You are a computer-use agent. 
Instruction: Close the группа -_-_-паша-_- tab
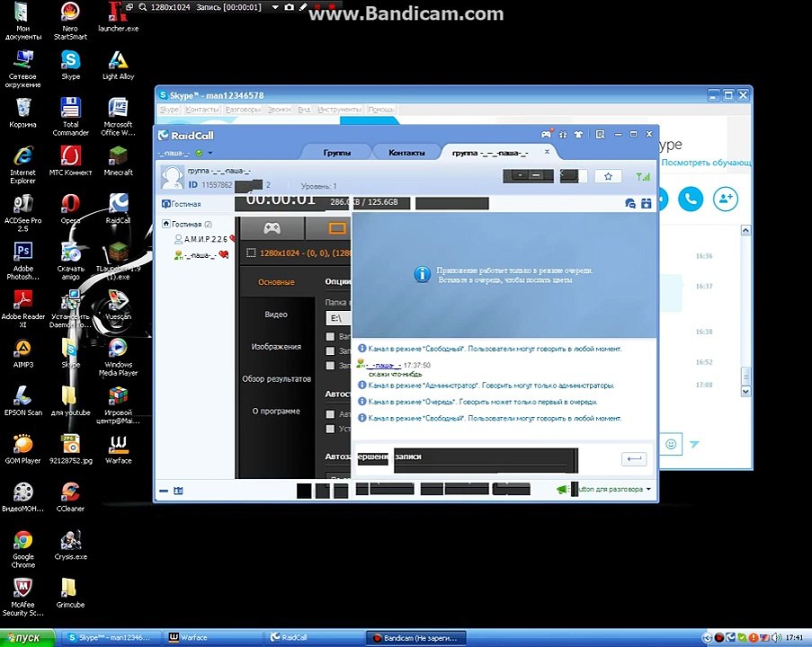[547, 152]
